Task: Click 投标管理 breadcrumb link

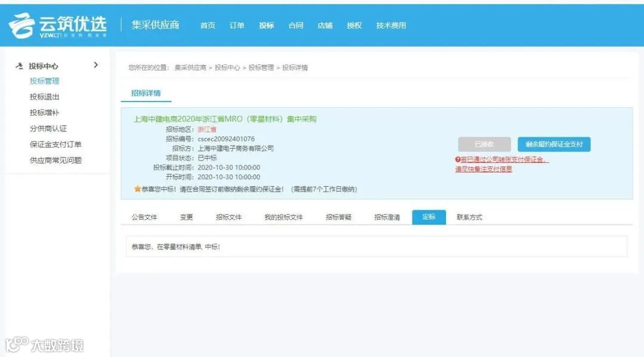Action: (x=261, y=67)
